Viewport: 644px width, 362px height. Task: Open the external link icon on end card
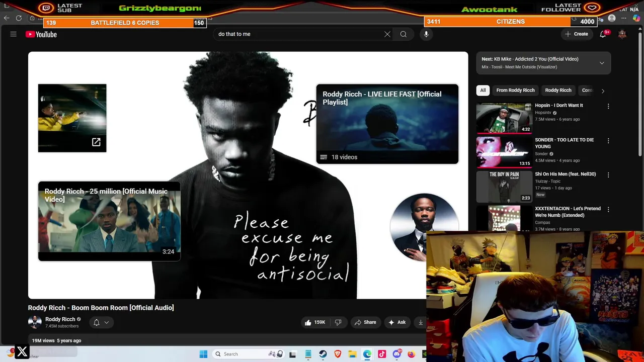(x=96, y=142)
